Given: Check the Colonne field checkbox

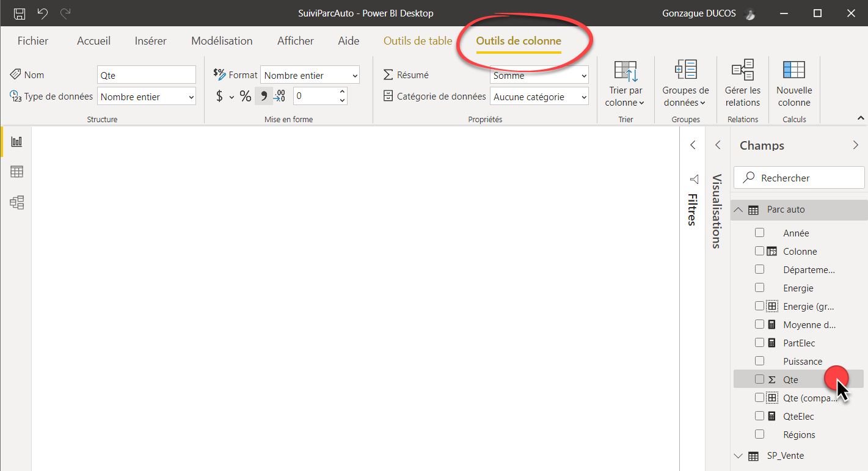Looking at the screenshot, I should coord(759,251).
